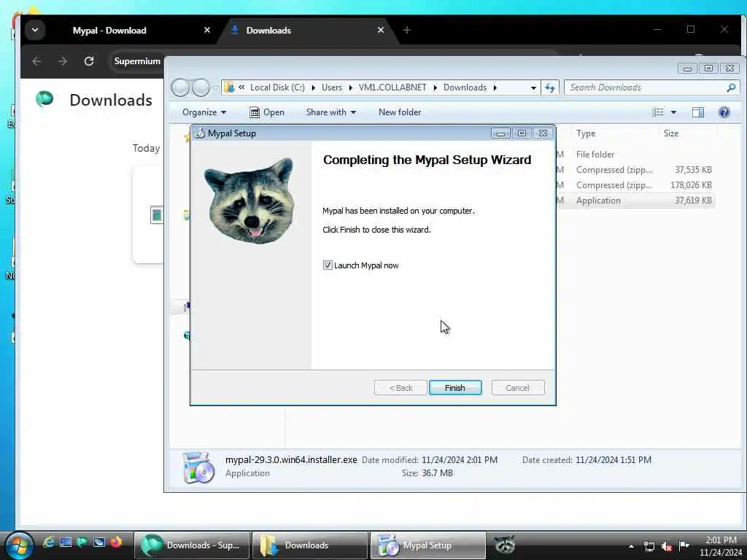Click Switch between windows quick launch icon
Viewport: 747px width, 560px height.
(x=98, y=542)
